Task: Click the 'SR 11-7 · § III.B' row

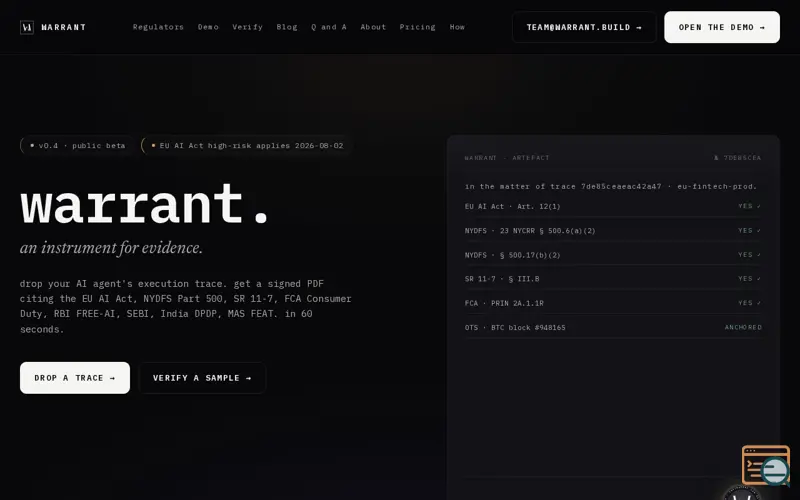Action: coord(613,279)
